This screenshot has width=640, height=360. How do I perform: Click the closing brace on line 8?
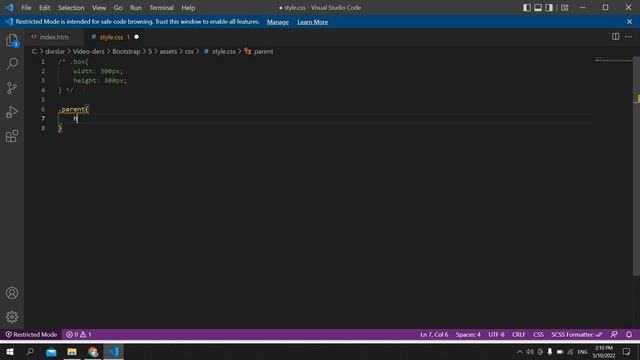(x=60, y=128)
